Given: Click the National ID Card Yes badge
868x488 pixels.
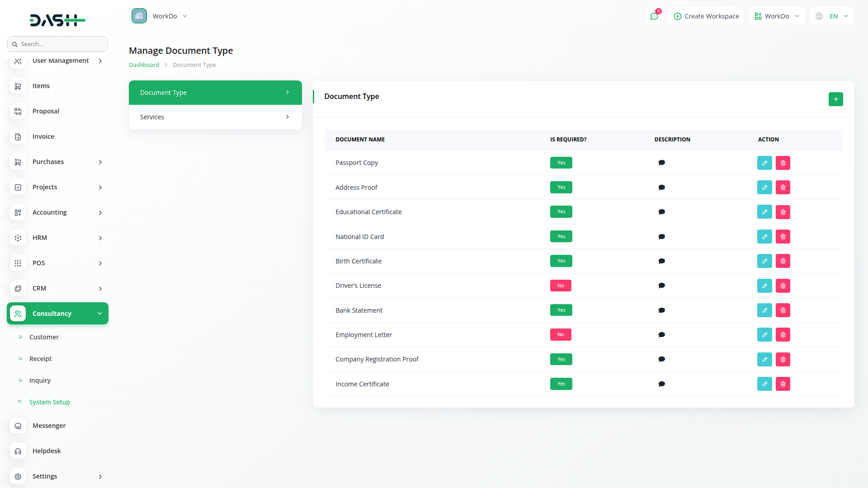Looking at the screenshot, I should 561,236.
